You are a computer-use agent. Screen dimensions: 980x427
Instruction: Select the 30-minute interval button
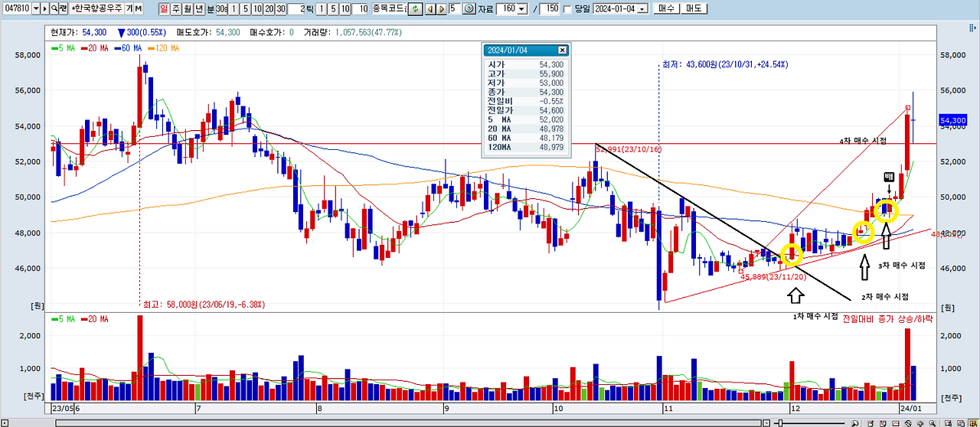pos(281,8)
